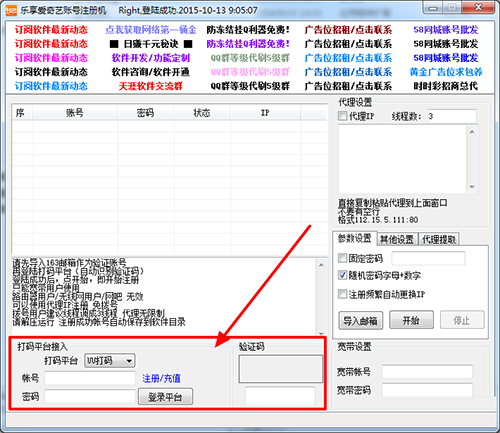Tick the 固定密码 checkbox
The height and width of the screenshot is (433, 500).
click(342, 258)
